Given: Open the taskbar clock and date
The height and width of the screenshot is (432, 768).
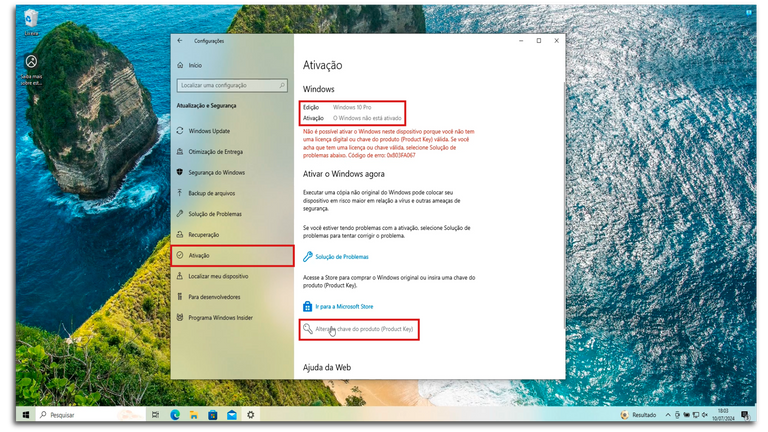Looking at the screenshot, I should click(x=723, y=415).
